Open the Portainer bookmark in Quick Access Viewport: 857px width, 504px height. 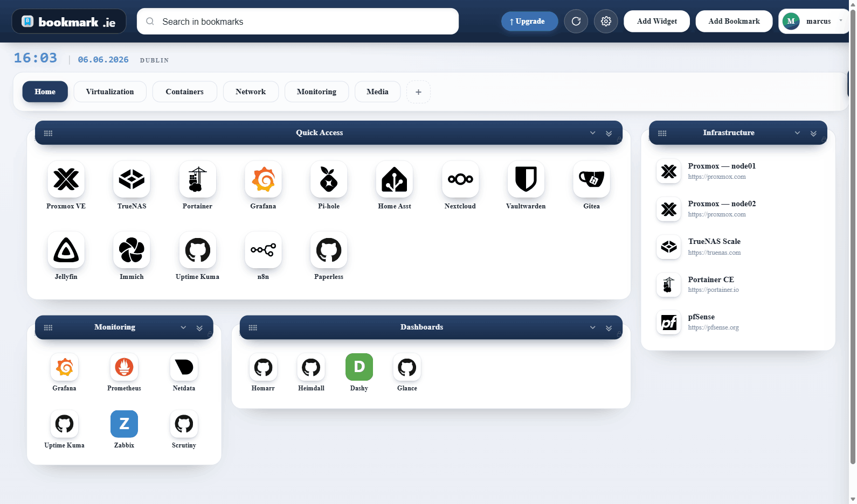click(x=197, y=179)
